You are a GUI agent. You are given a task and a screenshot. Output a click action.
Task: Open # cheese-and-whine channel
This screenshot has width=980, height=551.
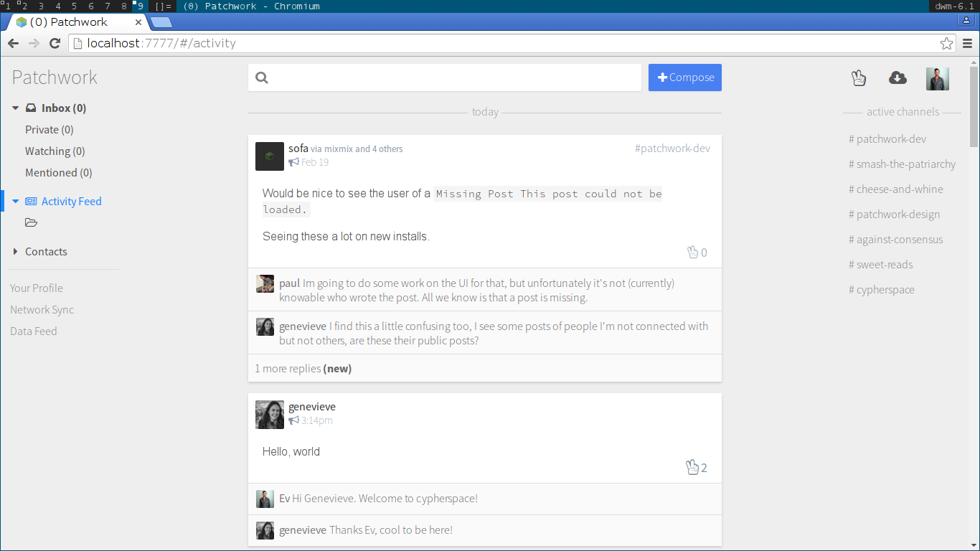point(896,189)
